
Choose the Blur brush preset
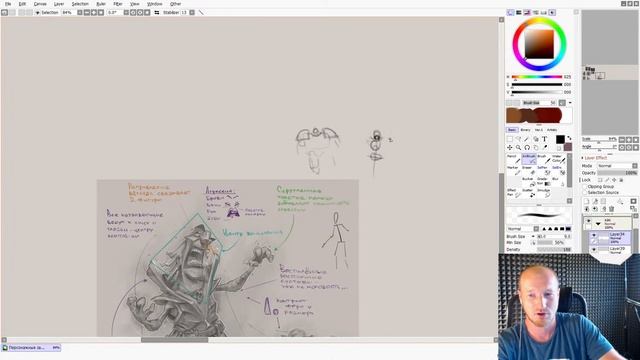(x=558, y=182)
